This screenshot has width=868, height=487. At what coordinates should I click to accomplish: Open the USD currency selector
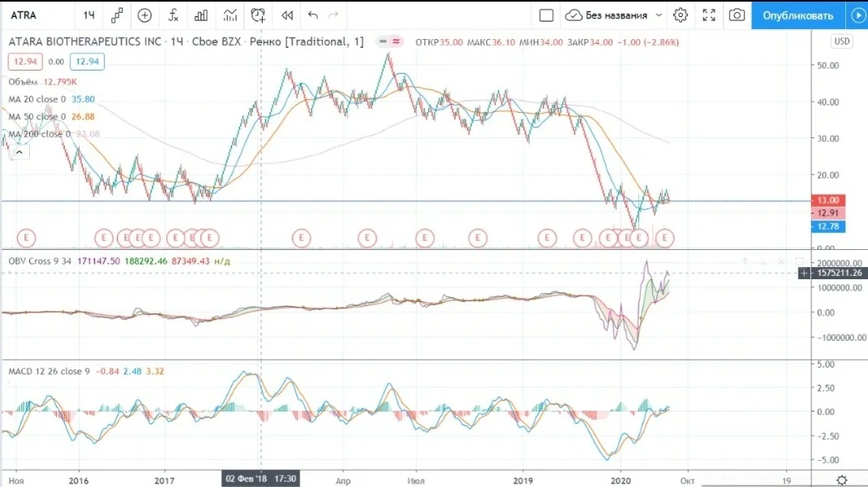tap(841, 41)
